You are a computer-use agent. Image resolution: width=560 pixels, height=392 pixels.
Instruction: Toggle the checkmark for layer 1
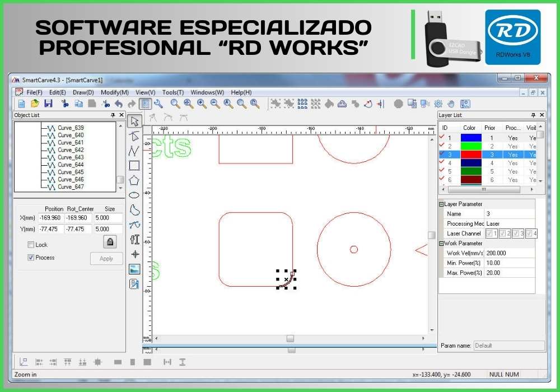[x=442, y=137]
